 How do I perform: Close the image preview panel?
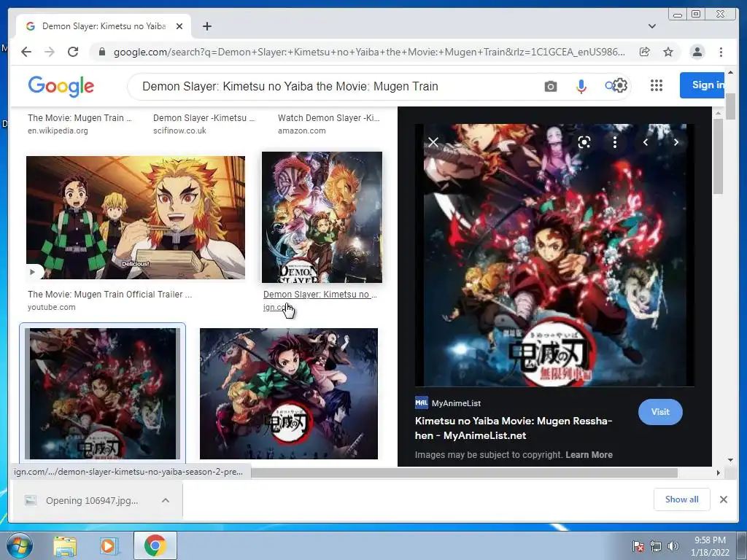tap(433, 142)
